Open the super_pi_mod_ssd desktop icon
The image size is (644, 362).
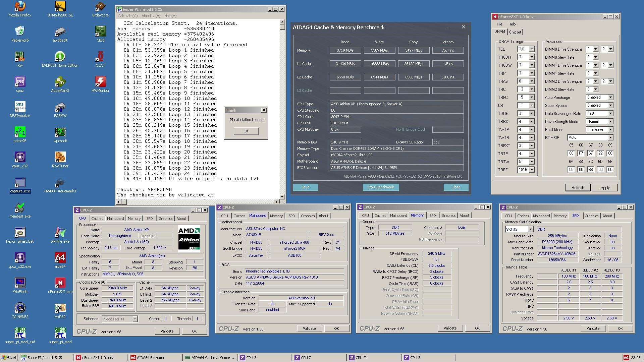pyautogui.click(x=20, y=336)
